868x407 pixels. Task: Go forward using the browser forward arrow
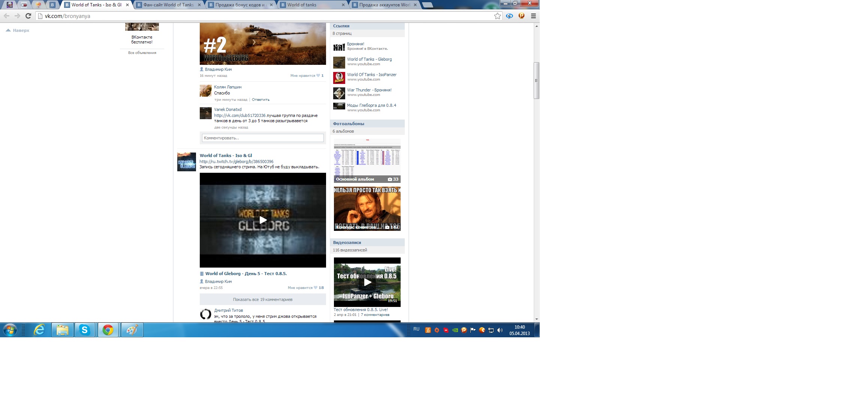pyautogui.click(x=17, y=16)
